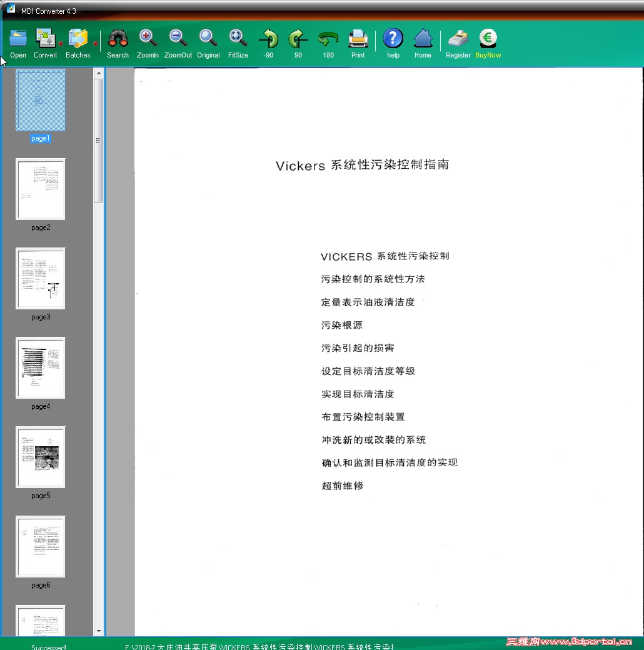
Task: Open help via question mark icon
Action: [x=393, y=38]
